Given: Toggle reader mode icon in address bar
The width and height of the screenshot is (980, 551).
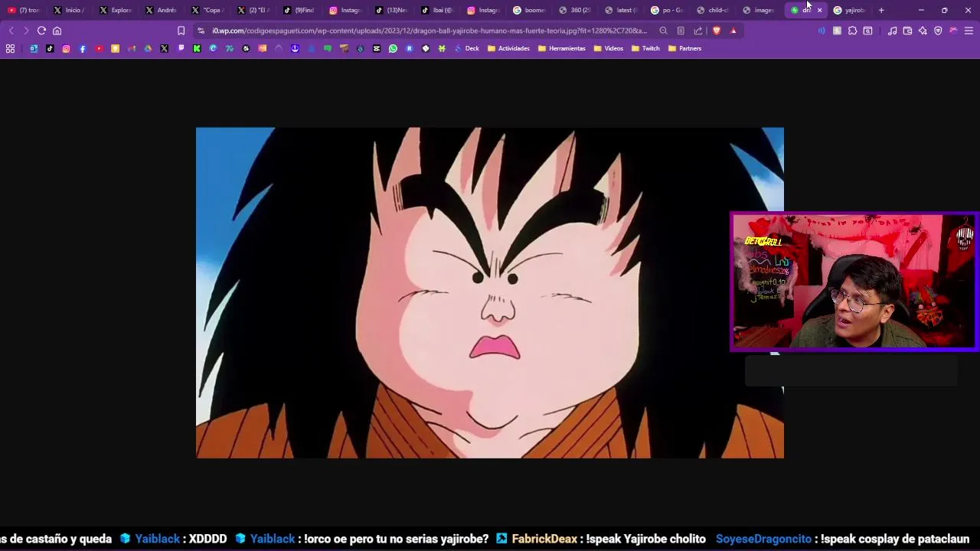Looking at the screenshot, I should click(681, 31).
